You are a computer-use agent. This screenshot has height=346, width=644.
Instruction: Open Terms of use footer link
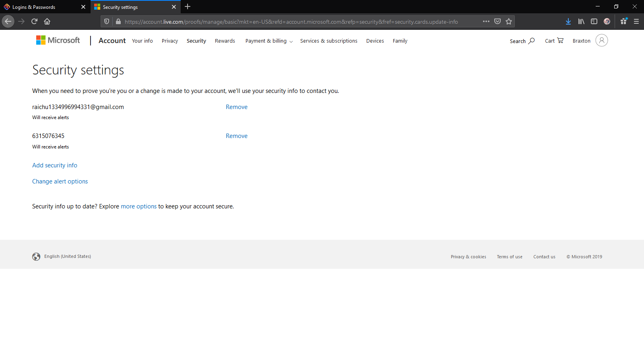pyautogui.click(x=510, y=257)
